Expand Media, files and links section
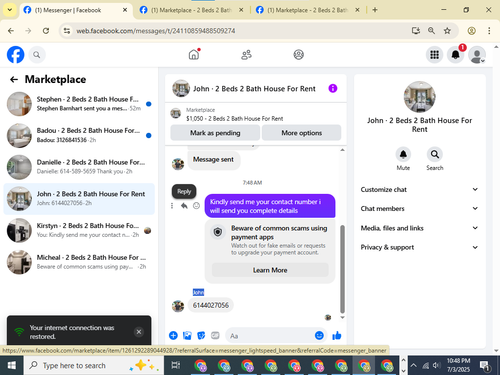 point(419,228)
